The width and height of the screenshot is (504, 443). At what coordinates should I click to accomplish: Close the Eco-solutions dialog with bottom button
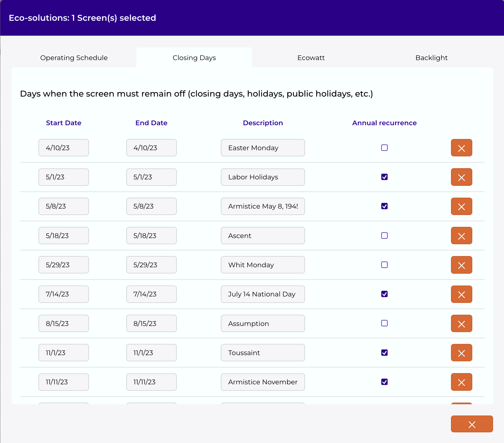point(472,424)
